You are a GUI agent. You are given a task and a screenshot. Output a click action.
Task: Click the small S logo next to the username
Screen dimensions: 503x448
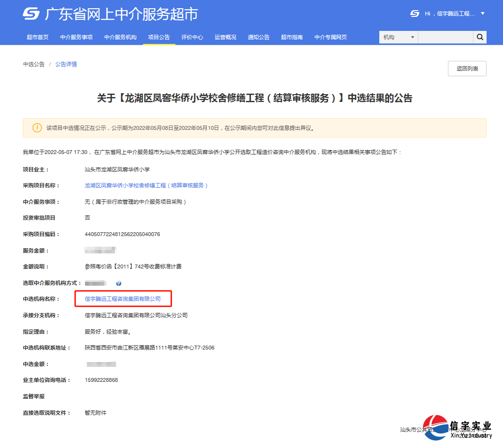point(414,13)
